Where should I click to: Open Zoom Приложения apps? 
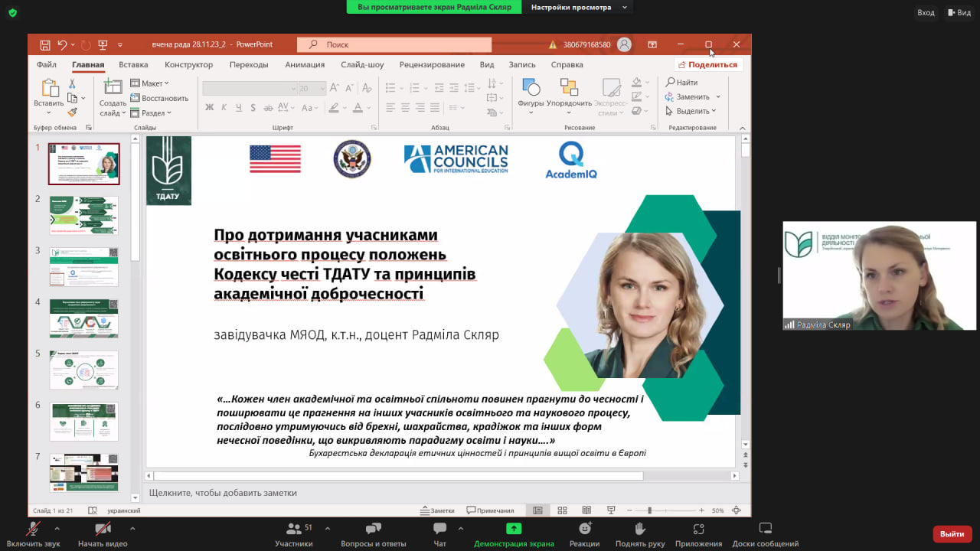click(698, 533)
